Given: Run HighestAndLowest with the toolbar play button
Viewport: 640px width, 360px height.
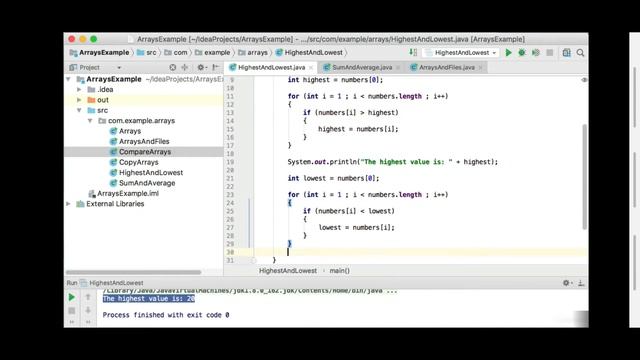Looking at the screenshot, I should click(508, 53).
